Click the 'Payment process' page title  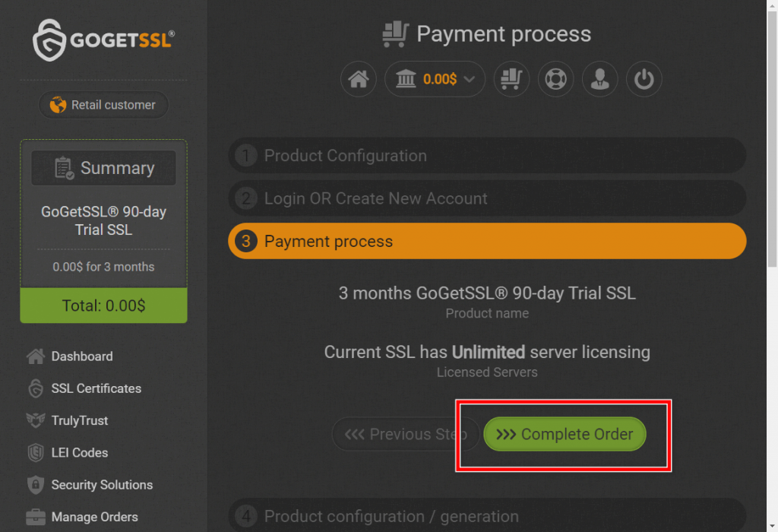[x=504, y=34]
